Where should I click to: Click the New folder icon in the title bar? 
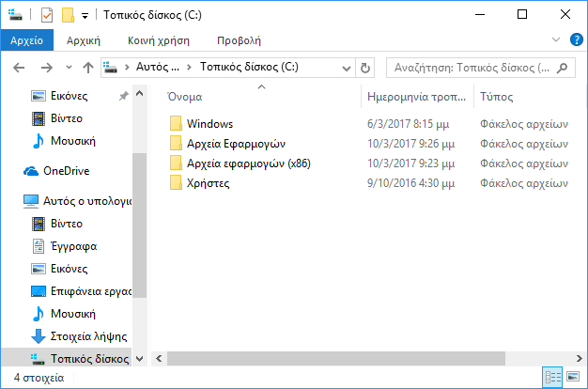(x=68, y=15)
